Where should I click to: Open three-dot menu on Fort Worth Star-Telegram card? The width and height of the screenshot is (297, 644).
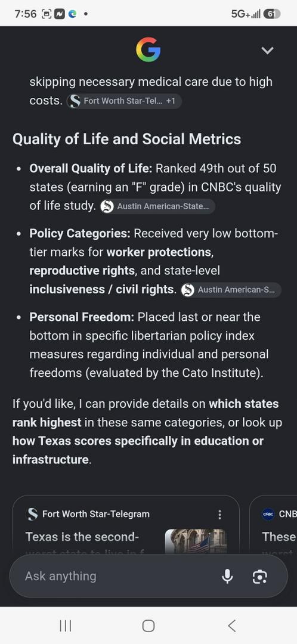[220, 514]
